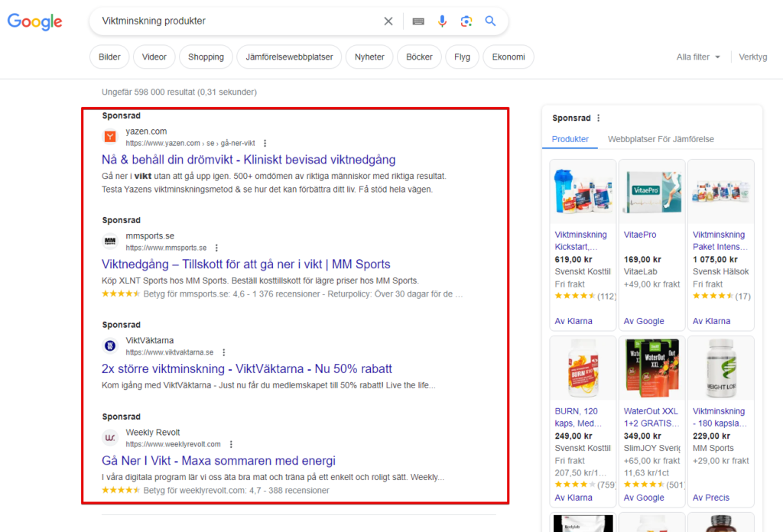The image size is (783, 532).
Task: Click the Viktminskning 180 kapslar product image
Action: (x=720, y=368)
